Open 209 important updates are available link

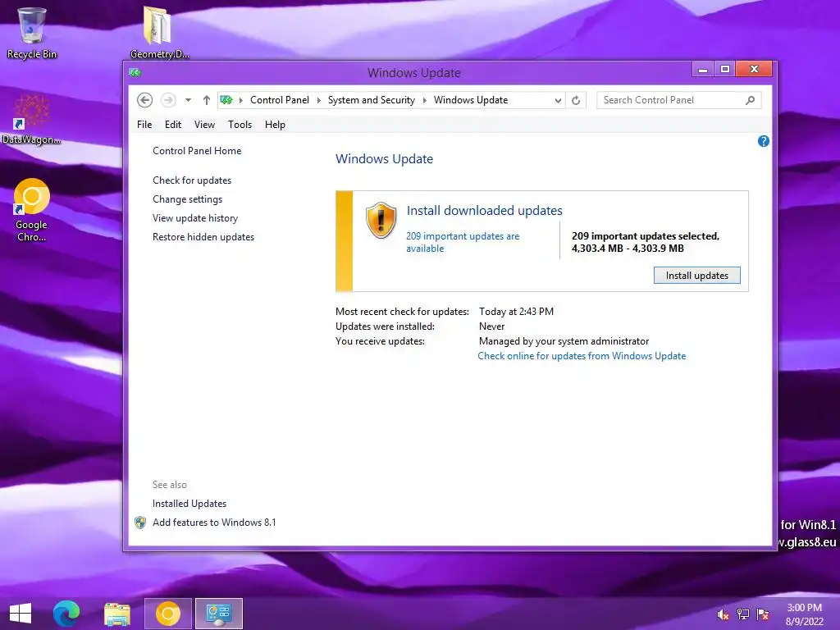pos(463,242)
